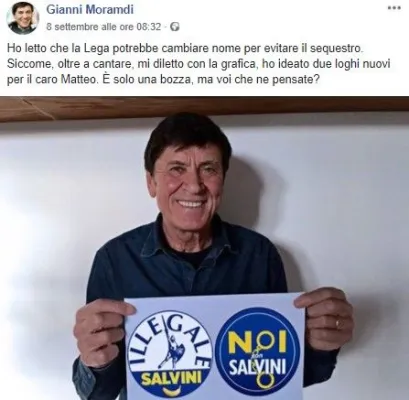Click the timestamp 8 settembre alle ore 08:32
Image resolution: width=409 pixels, height=400 pixels.
pos(104,27)
